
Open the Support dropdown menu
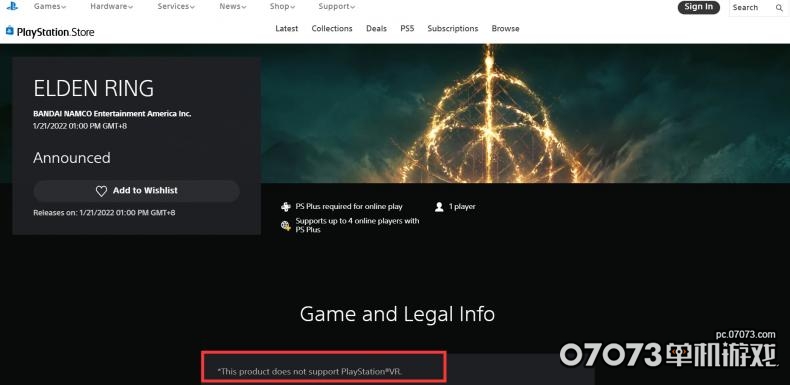click(x=337, y=7)
